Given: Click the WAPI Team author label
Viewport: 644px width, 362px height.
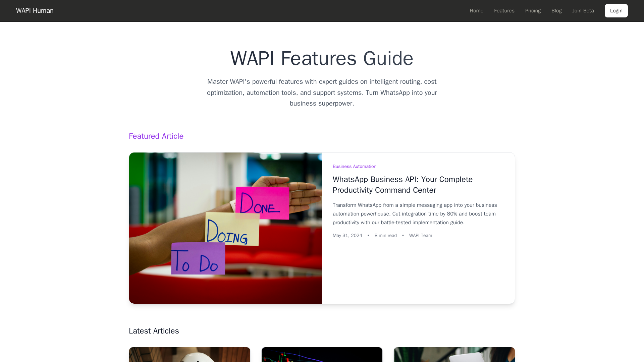Looking at the screenshot, I should tap(421, 236).
